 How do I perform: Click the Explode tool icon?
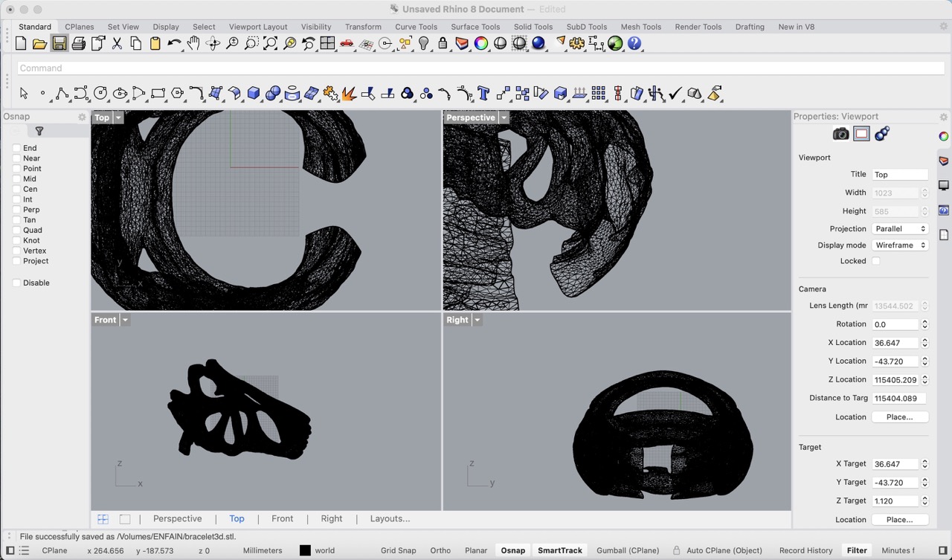pos(349,94)
